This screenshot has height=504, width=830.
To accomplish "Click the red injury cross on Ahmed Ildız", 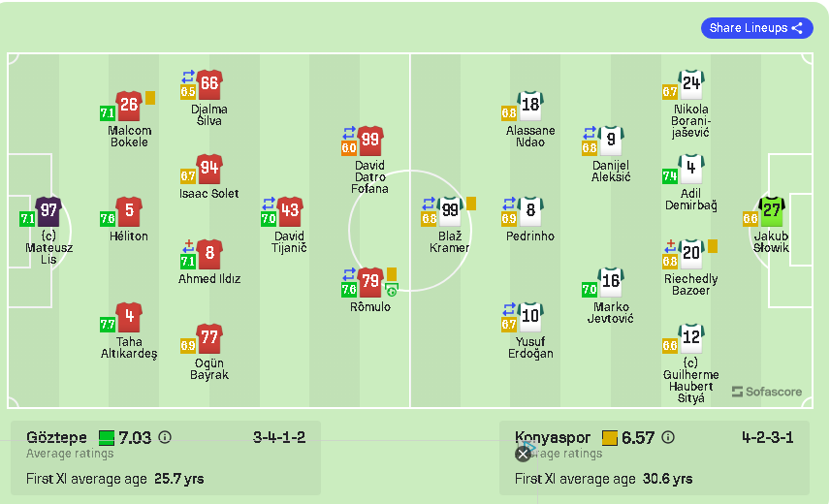I will [188, 244].
